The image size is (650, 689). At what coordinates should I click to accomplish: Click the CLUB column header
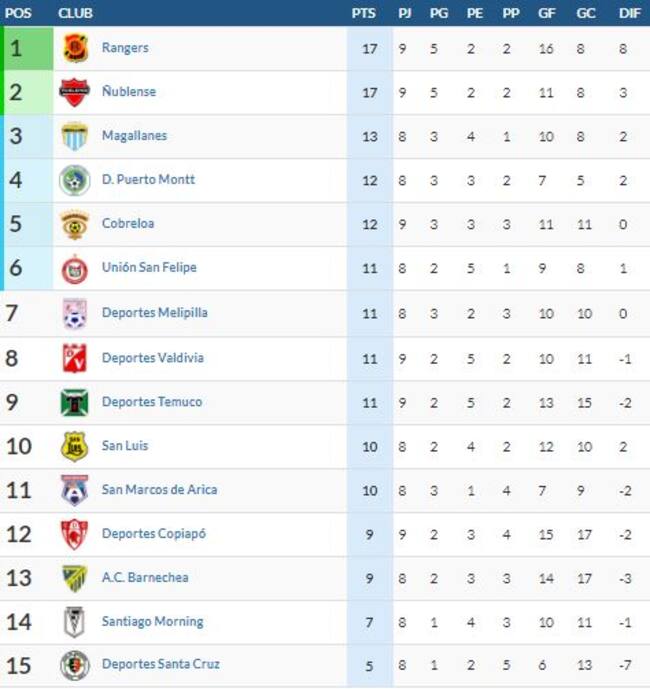(x=75, y=13)
